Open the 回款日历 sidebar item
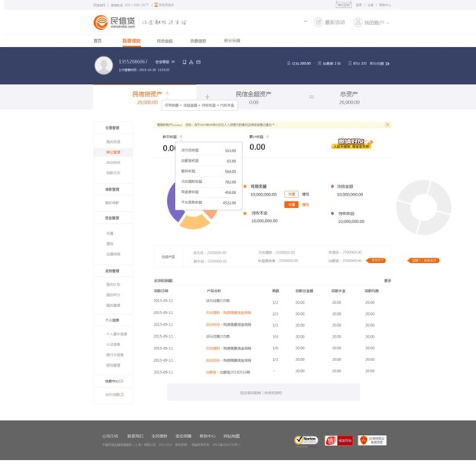Image resolution: width=476 pixels, height=471 pixels. click(113, 173)
